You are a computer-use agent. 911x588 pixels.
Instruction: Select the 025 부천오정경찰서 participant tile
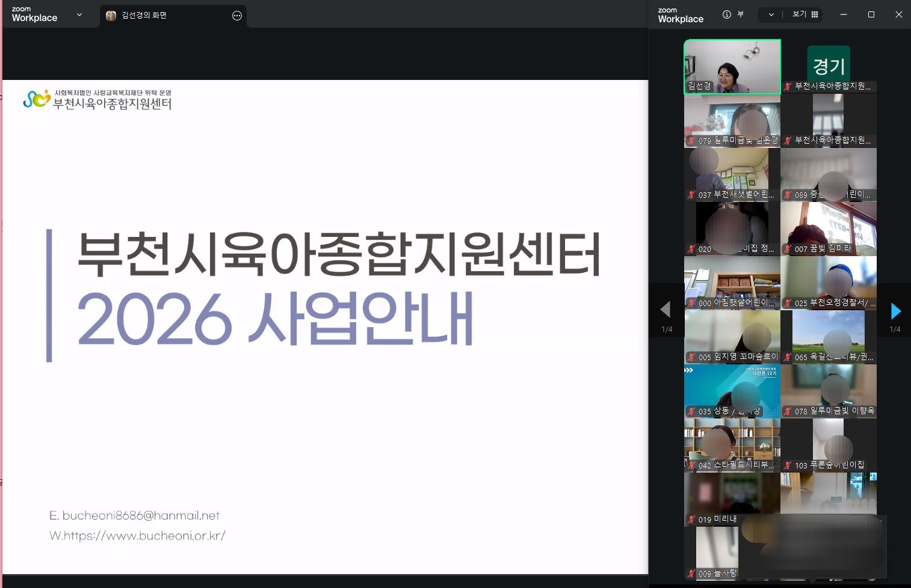pos(828,283)
